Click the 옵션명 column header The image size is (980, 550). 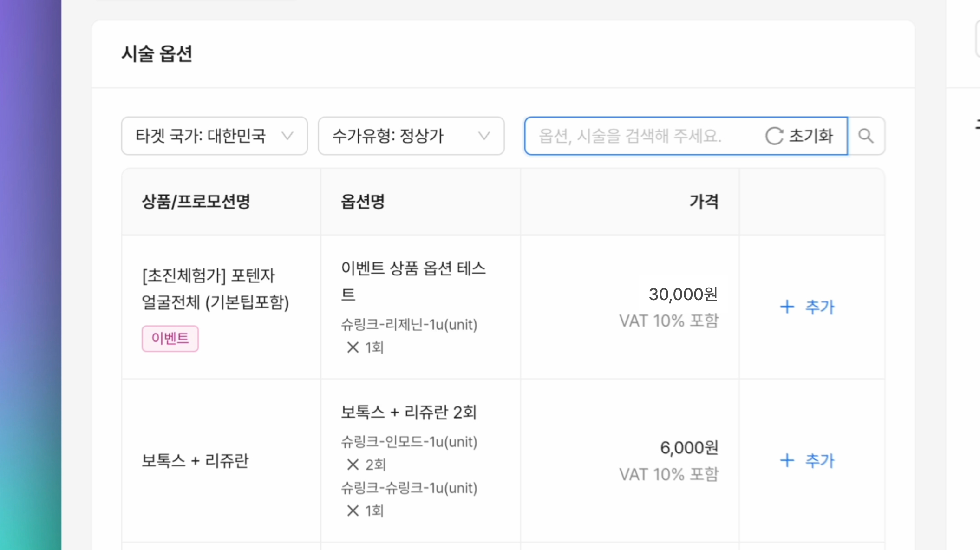pos(363,201)
